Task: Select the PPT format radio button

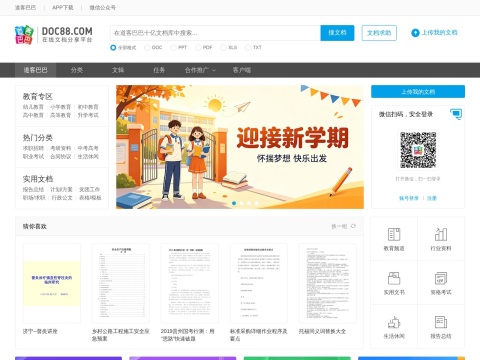Action: click(x=173, y=48)
